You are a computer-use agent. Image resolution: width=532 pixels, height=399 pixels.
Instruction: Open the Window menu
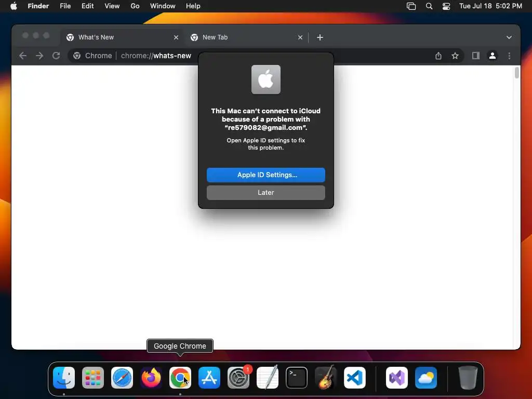[163, 6]
